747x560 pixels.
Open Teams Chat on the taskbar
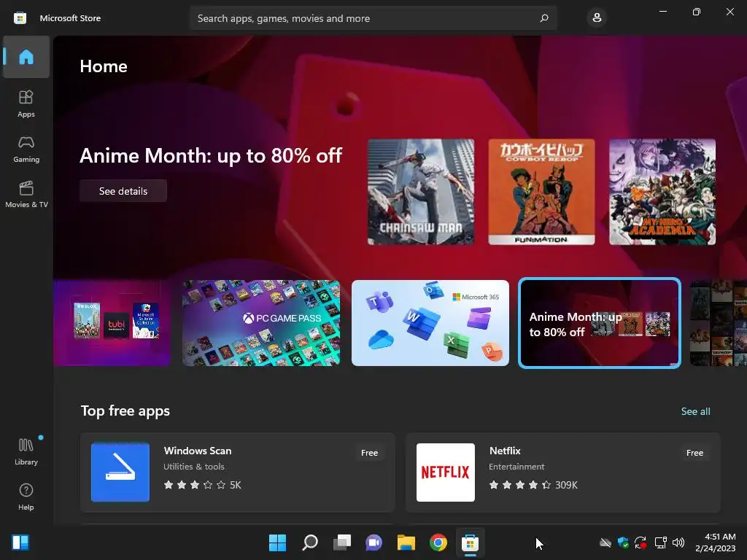coord(374,542)
